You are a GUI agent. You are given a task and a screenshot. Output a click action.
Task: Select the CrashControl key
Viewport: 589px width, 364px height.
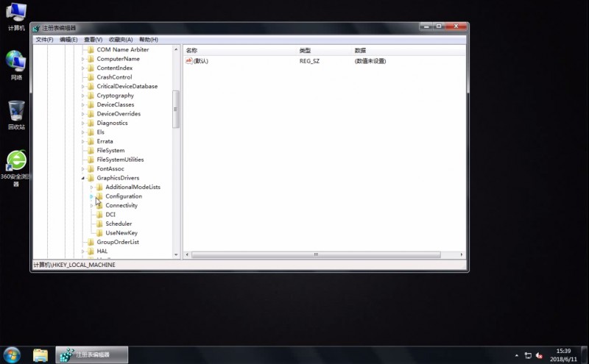point(114,77)
